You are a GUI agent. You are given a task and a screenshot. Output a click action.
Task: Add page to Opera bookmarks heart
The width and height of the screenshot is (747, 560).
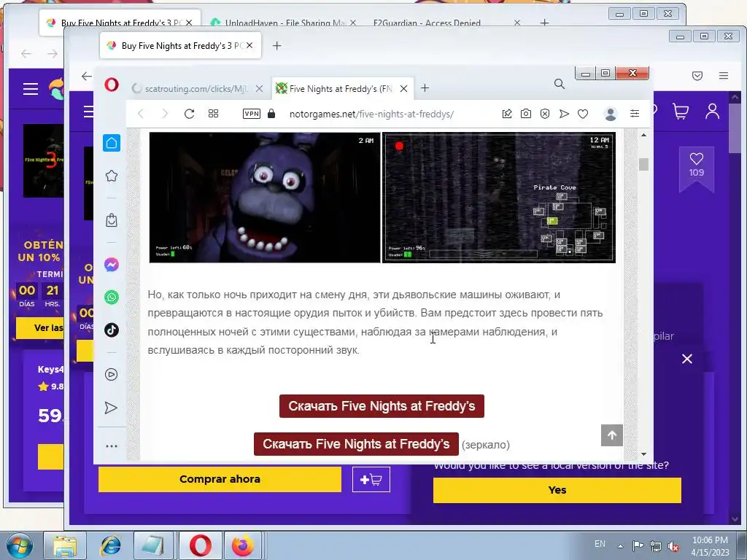[583, 114]
